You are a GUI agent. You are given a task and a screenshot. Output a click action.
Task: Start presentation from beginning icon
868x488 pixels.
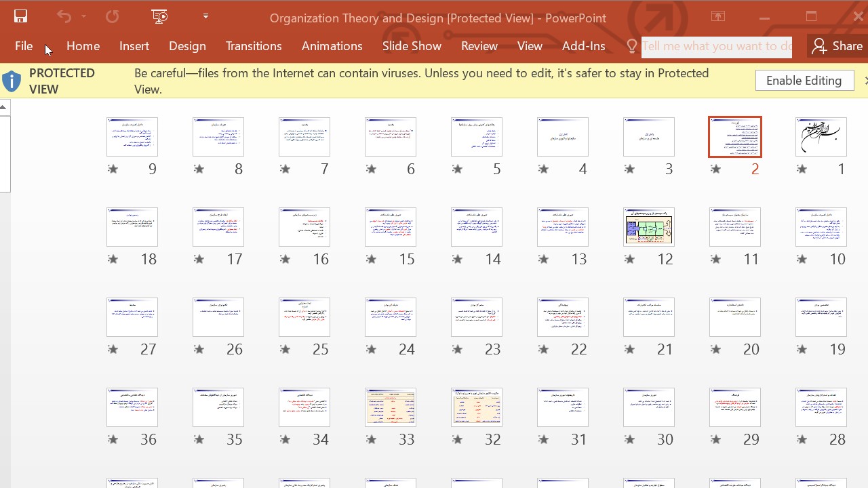160,17
